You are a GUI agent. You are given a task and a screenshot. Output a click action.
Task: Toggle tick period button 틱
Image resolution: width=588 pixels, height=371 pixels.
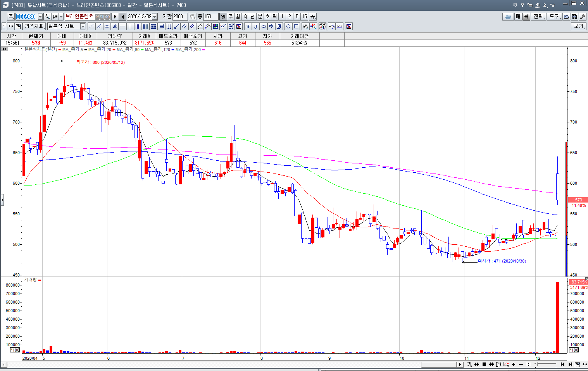pos(275,17)
